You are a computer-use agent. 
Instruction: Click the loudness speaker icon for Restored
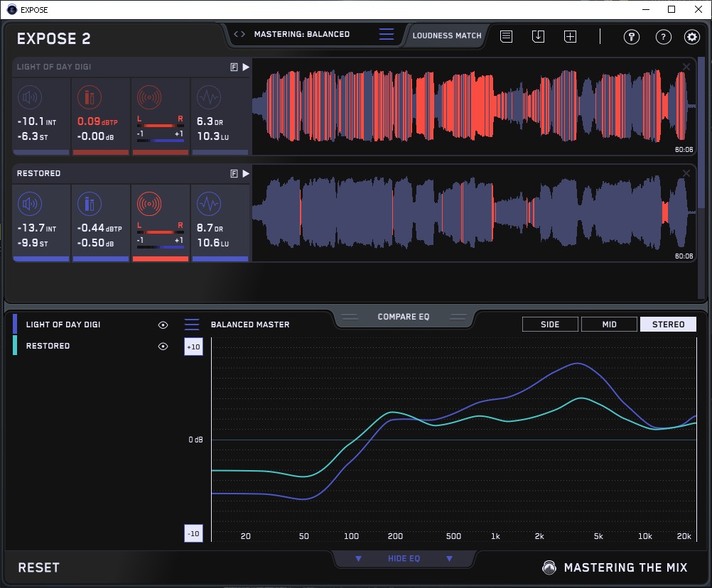click(x=29, y=205)
